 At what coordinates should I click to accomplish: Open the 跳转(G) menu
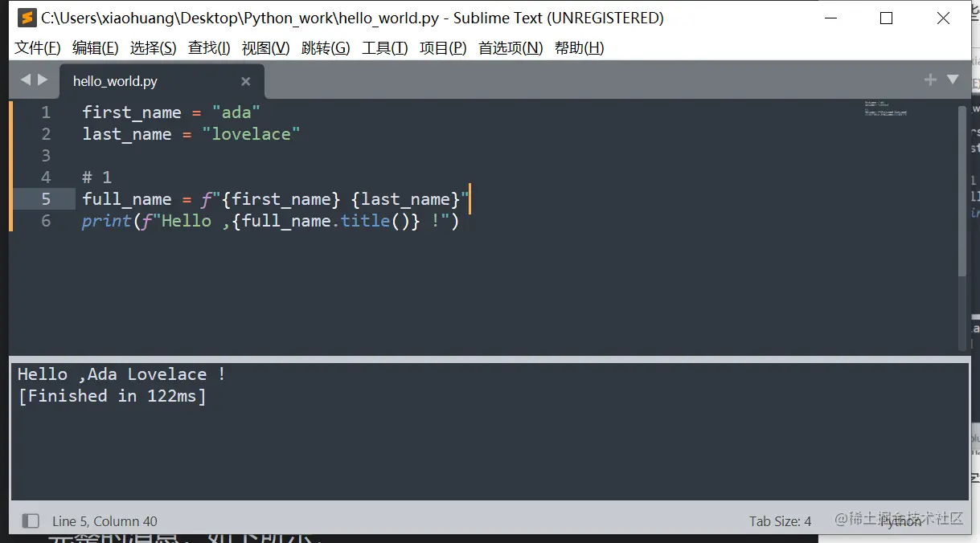point(326,48)
